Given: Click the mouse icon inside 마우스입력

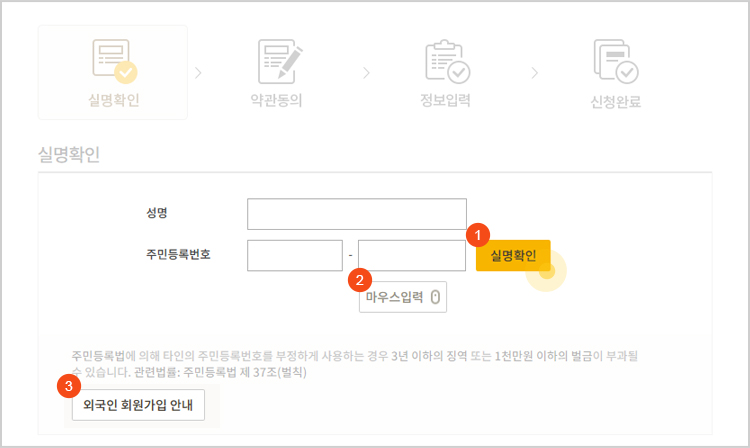Looking at the screenshot, I should tap(435, 297).
